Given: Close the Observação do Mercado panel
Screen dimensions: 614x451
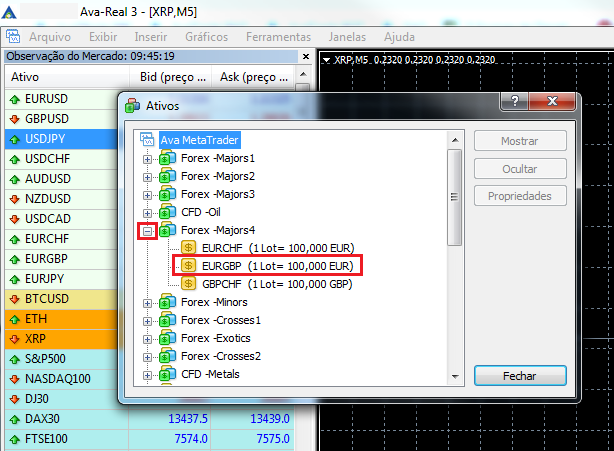Looking at the screenshot, I should (x=306, y=57).
